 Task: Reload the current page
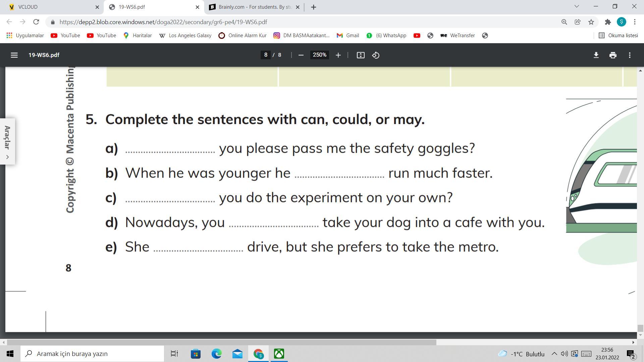tap(36, 22)
